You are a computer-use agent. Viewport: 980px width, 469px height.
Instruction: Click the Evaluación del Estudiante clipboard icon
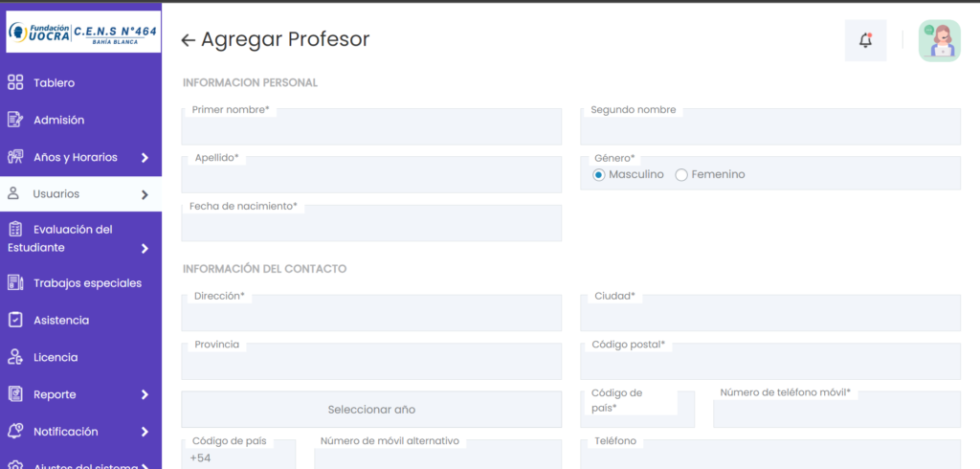pos(15,230)
